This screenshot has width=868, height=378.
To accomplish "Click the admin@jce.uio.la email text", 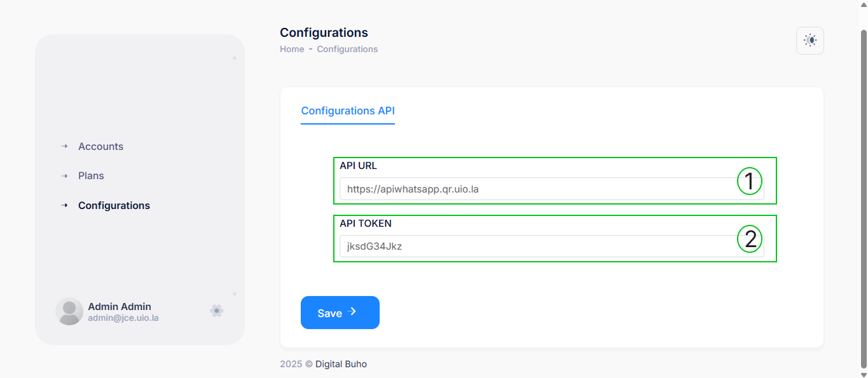I will (x=123, y=318).
